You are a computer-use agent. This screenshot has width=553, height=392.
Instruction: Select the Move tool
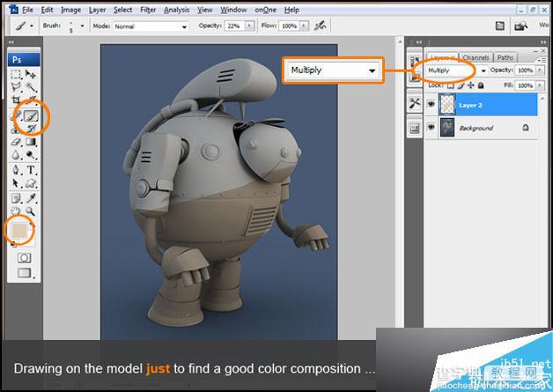(31, 74)
